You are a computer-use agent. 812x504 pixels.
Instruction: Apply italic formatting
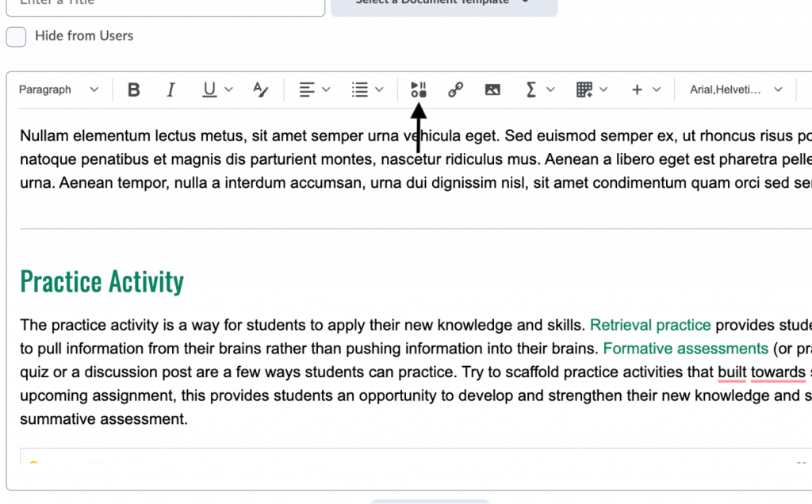point(170,89)
